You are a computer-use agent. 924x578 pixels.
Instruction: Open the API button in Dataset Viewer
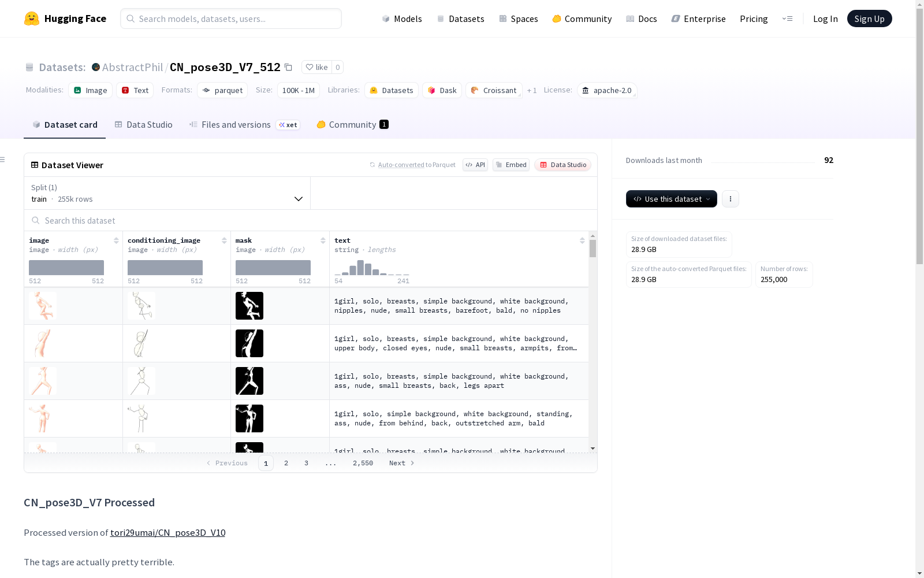[x=475, y=165]
